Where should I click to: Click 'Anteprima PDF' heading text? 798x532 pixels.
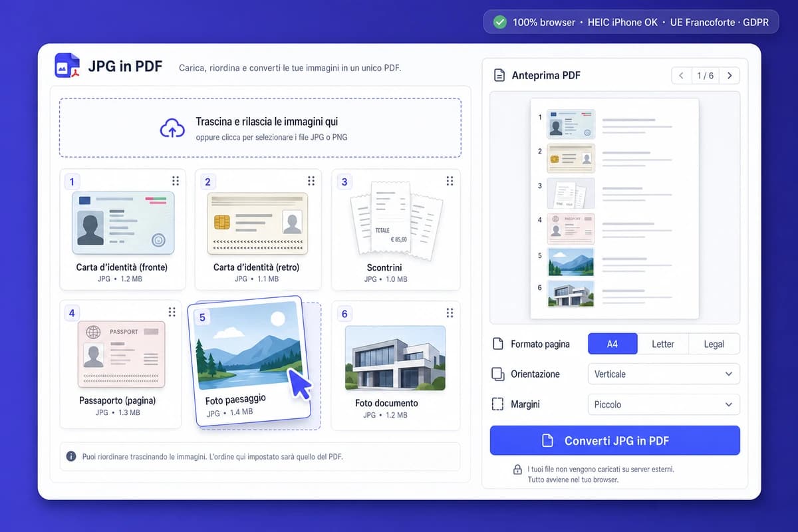tap(546, 76)
